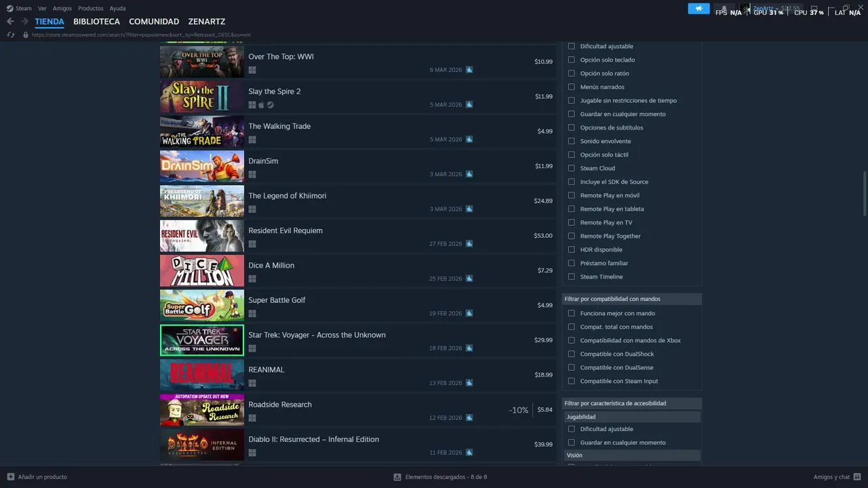This screenshot has height=488, width=868.
Task: Tick the Opciones de subtítulos checkbox
Action: 571,127
